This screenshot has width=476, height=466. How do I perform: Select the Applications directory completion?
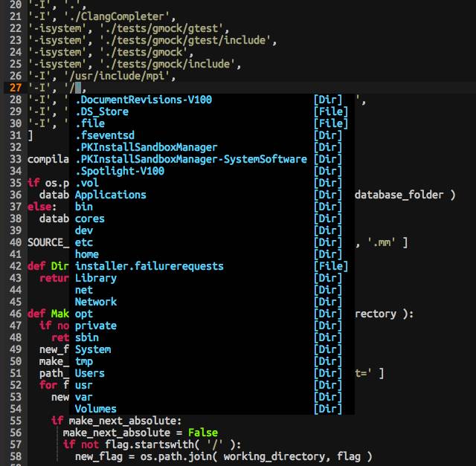(211, 195)
